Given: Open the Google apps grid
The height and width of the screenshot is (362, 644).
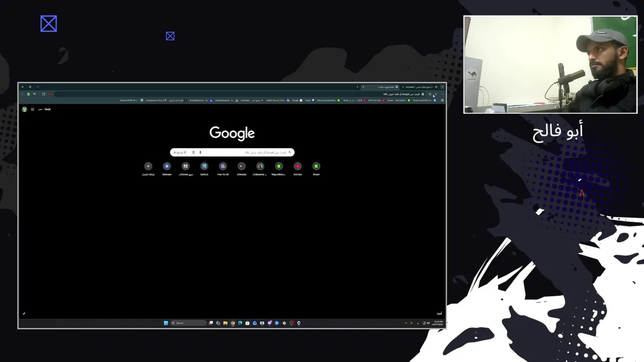Looking at the screenshot, I should point(33,109).
